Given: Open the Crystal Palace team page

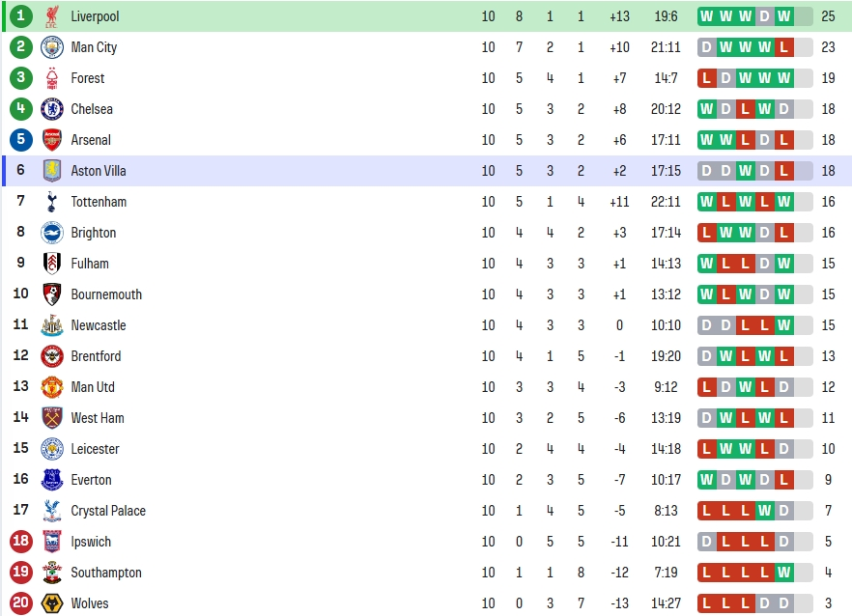Looking at the screenshot, I should click(x=108, y=511).
